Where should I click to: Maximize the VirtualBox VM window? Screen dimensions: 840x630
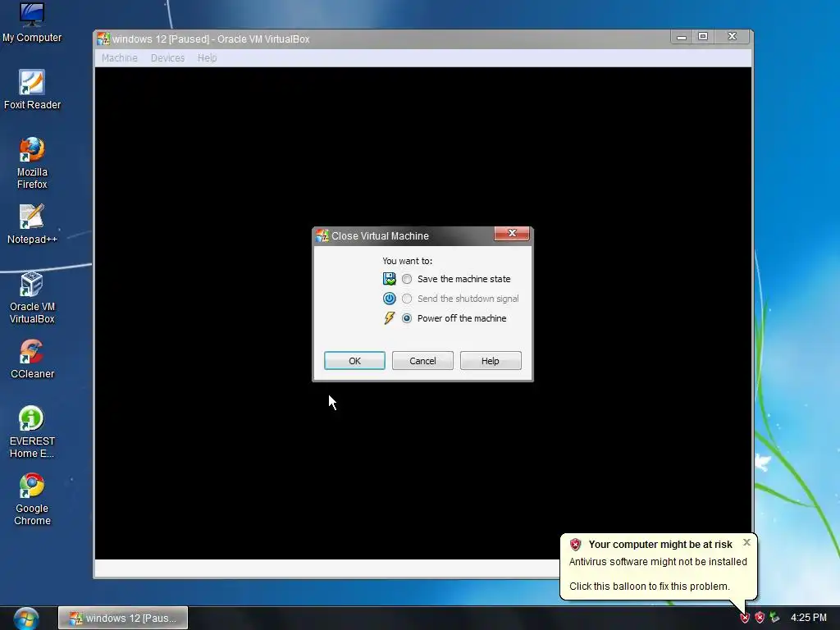click(703, 36)
